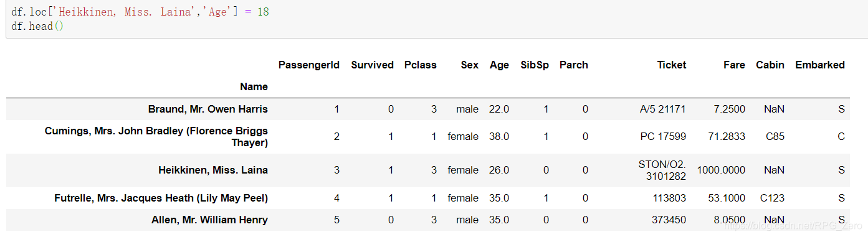This screenshot has height=237, width=868.
Task: Click inside the code input cell
Action: 436,19
